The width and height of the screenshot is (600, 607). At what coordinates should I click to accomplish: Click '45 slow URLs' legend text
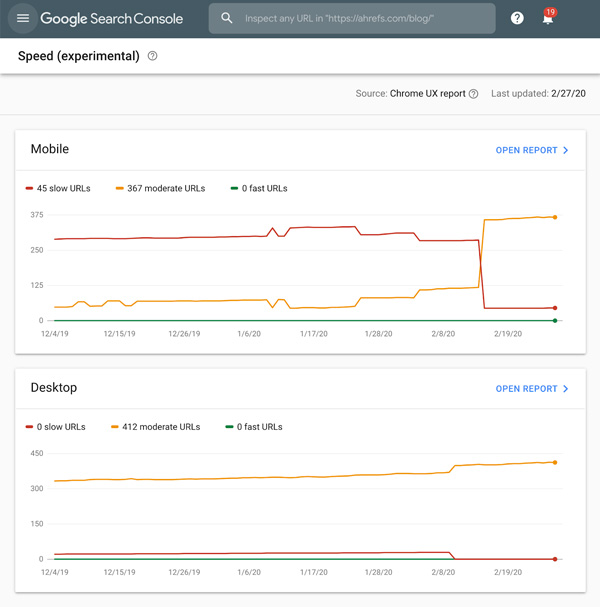click(63, 189)
